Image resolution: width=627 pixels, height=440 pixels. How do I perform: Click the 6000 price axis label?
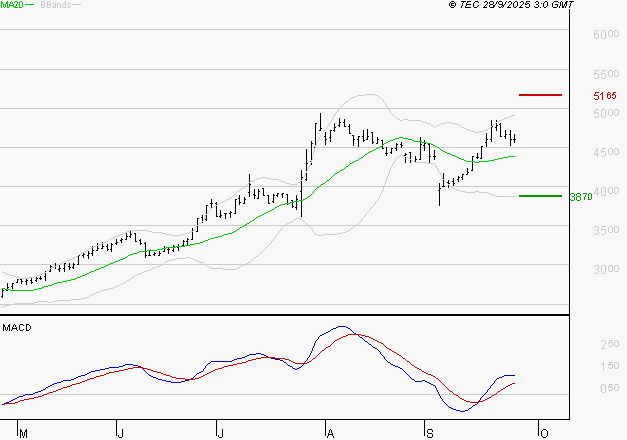point(606,34)
